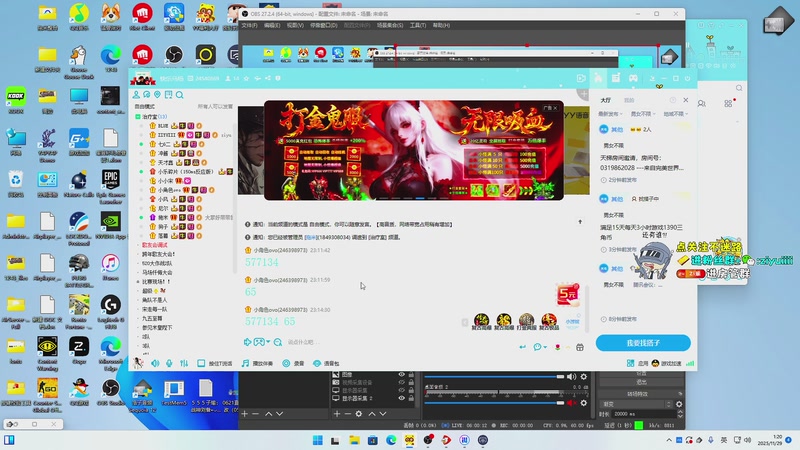
Task: Lock the 图像 source in OBS
Action: tap(411, 374)
